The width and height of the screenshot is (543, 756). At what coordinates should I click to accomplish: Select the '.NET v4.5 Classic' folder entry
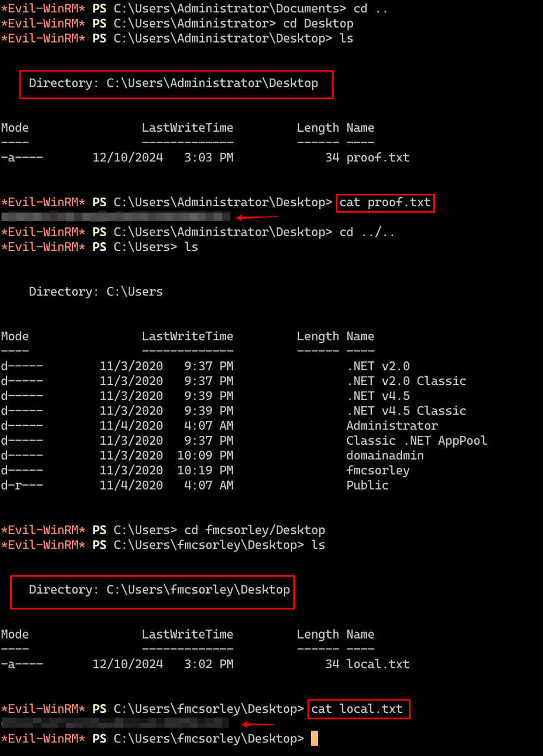click(406, 411)
